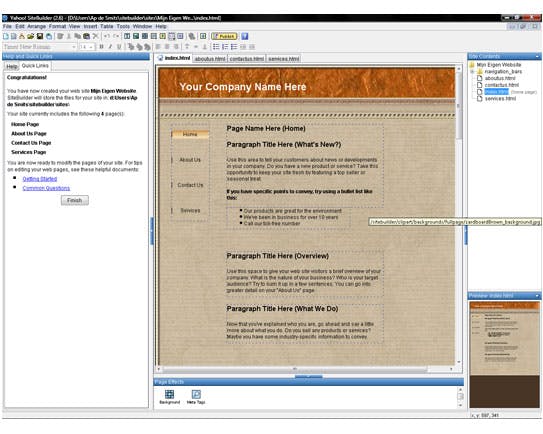Open the Tools menu
This screenshot has height=434, width=543.
point(123,26)
